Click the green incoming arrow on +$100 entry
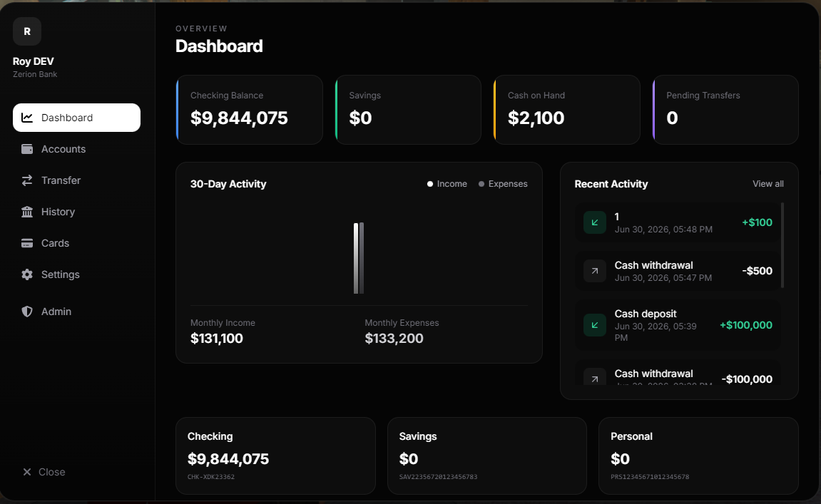Screen dimensions: 821x504 point(595,222)
